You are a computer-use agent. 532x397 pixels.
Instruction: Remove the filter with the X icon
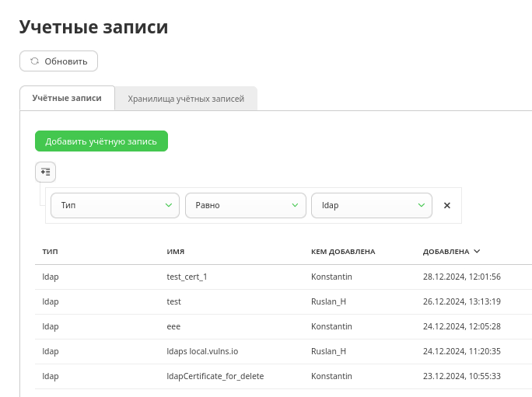447,205
